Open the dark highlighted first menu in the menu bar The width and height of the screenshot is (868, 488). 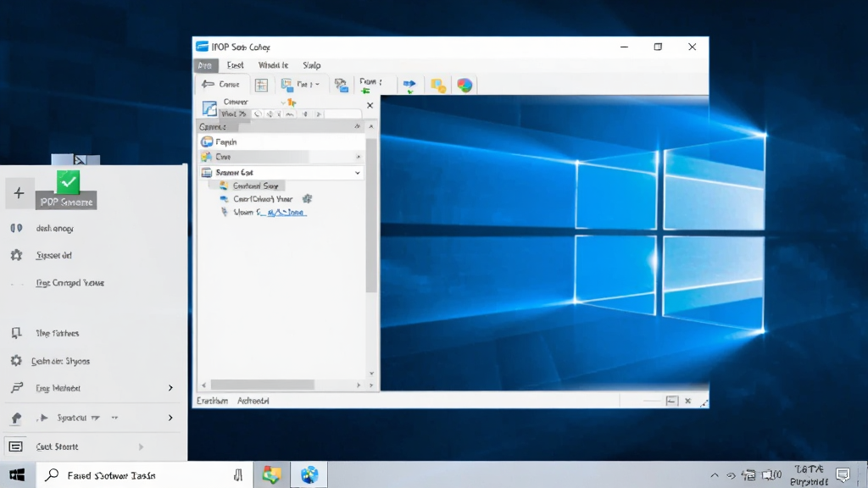pyautogui.click(x=205, y=65)
